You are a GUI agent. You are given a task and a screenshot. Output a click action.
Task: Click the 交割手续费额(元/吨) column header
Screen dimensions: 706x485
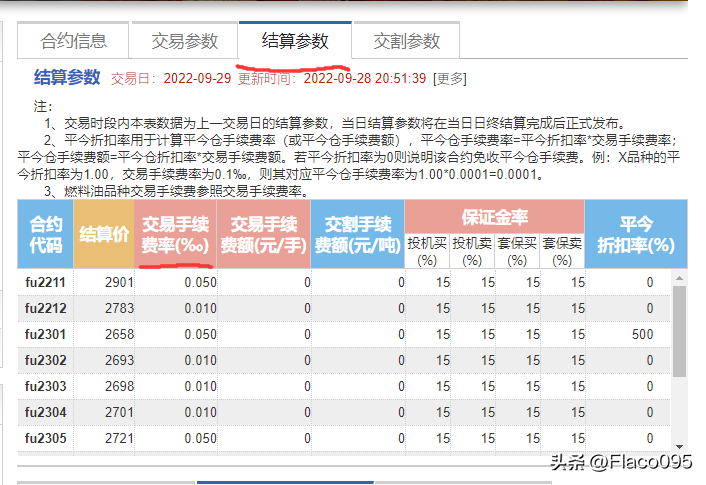point(358,234)
